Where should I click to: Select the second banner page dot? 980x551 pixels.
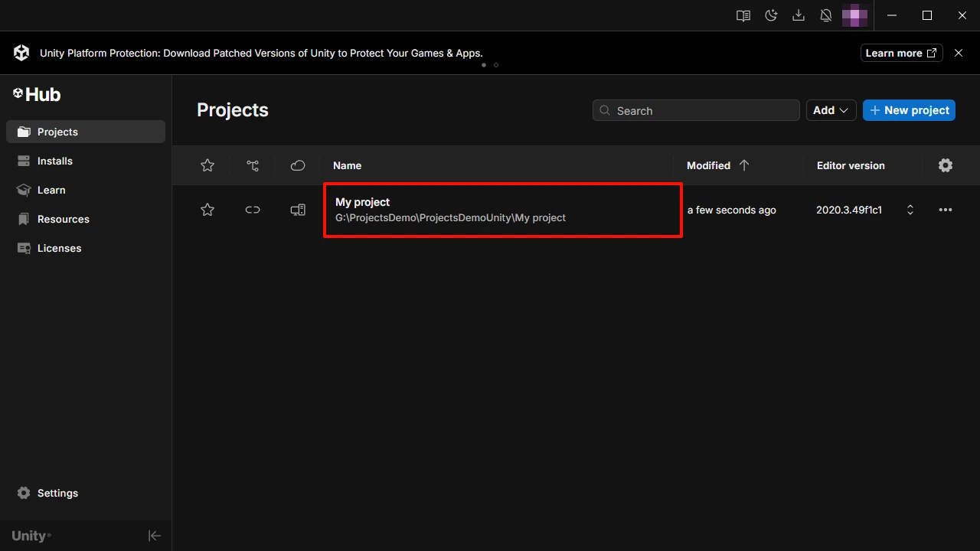(x=496, y=65)
